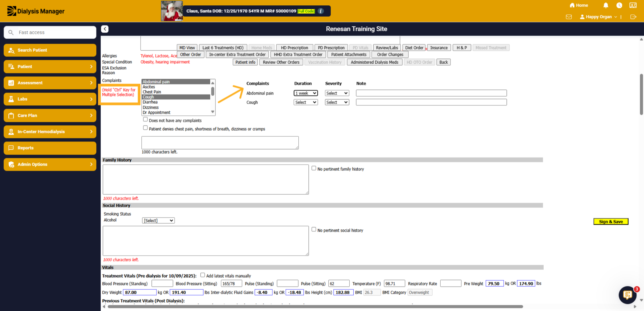Screen dimensions: 644x311
Task: Click the notification bell icon
Action: click(606, 5)
